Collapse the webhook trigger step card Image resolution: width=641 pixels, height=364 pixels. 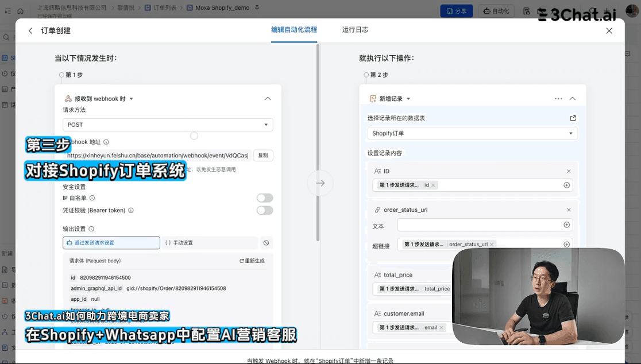pyautogui.click(x=268, y=98)
